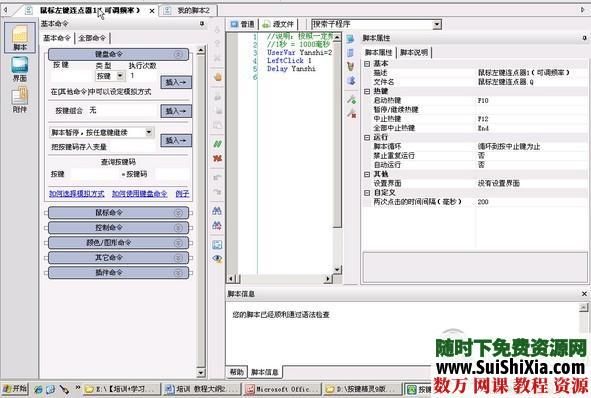This screenshot has width=591, height=398.
Task: Click the blue document icon right of editor
Action: tap(351, 52)
